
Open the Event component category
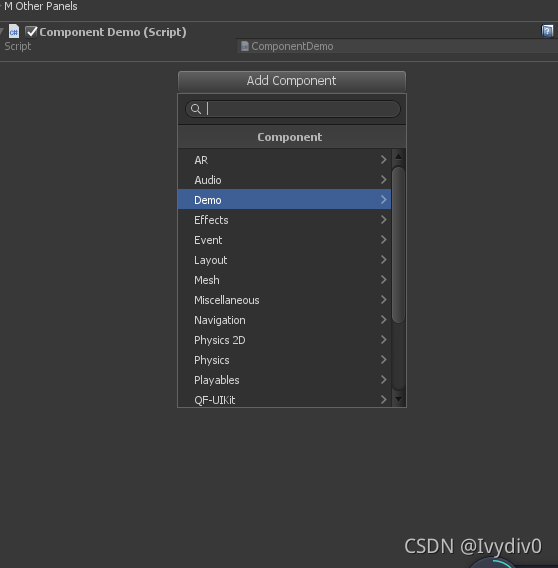click(284, 240)
